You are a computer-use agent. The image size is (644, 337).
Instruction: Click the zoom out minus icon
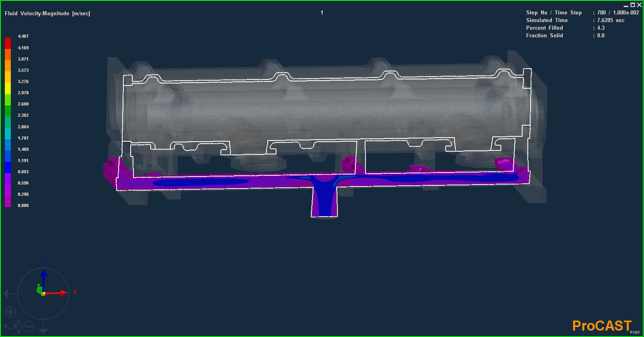(x=29, y=327)
